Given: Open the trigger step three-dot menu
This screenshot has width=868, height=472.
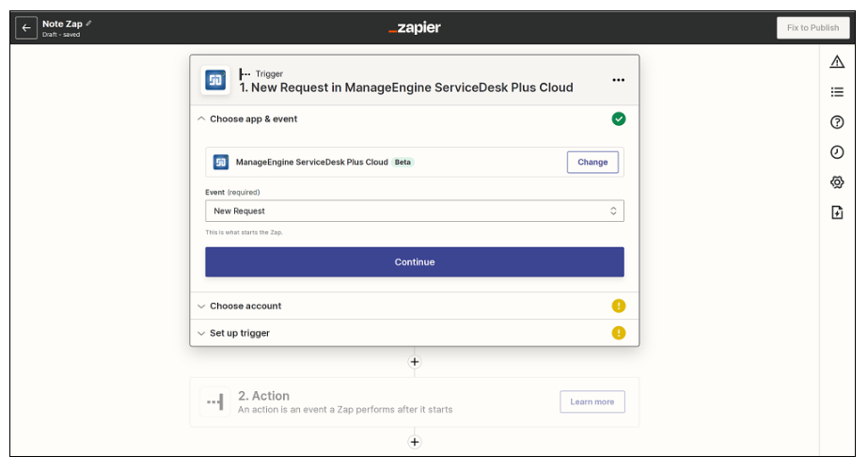Looking at the screenshot, I should tap(618, 80).
